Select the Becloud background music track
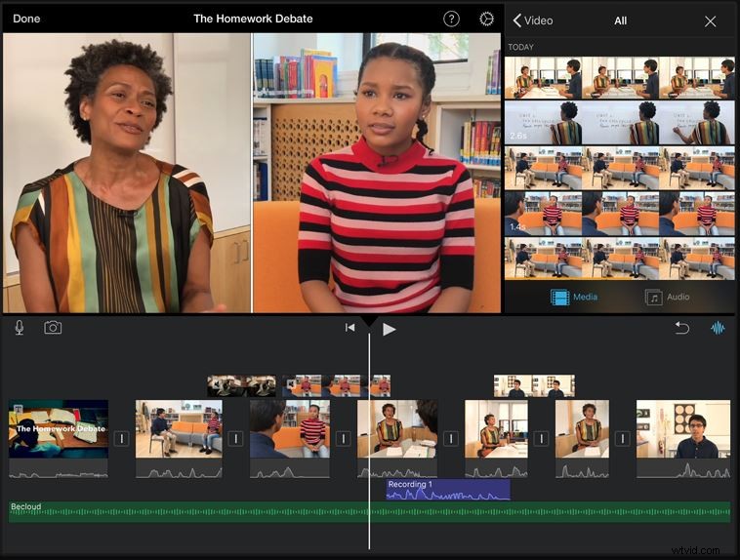740x560 pixels. [x=370, y=511]
